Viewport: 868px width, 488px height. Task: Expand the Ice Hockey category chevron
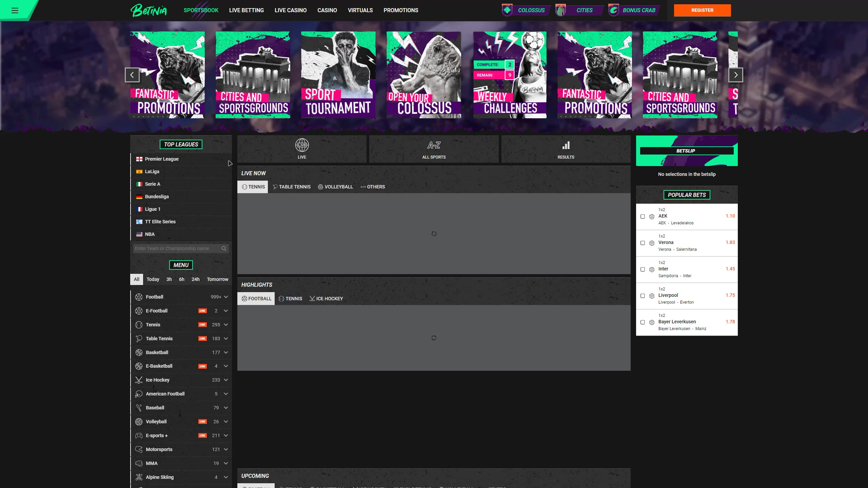point(226,380)
